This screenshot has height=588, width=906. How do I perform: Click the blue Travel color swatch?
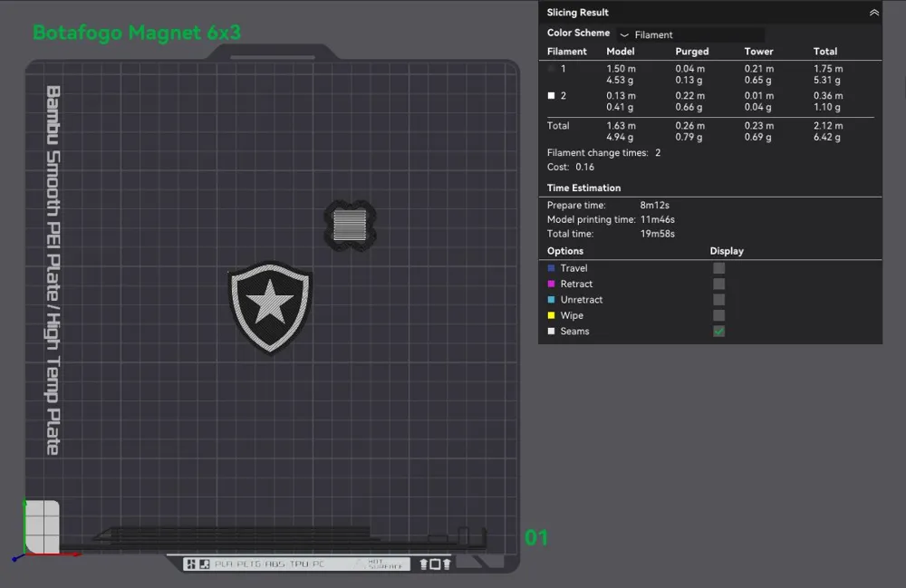551,268
